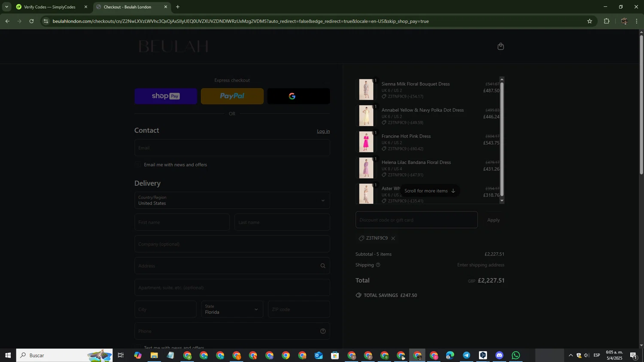The image size is (644, 362).
Task: Switch to Verify Codes — SimplyCodes tab
Action: coord(50,7)
